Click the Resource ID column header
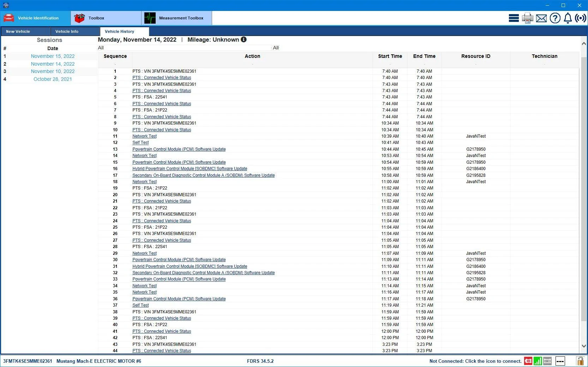 (476, 56)
